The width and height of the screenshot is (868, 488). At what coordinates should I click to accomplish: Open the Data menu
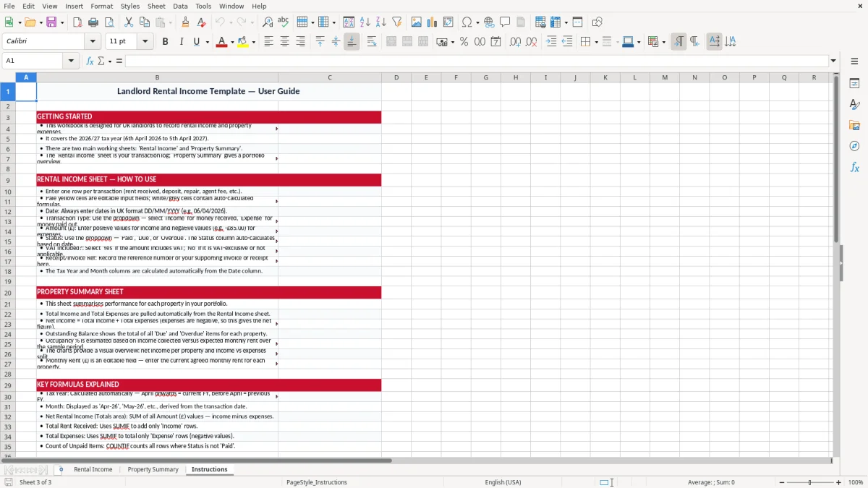point(180,6)
